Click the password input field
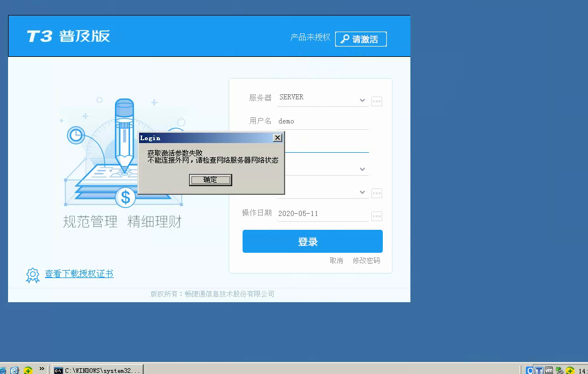Viewport: 588px width, 374px height. [x=326, y=144]
